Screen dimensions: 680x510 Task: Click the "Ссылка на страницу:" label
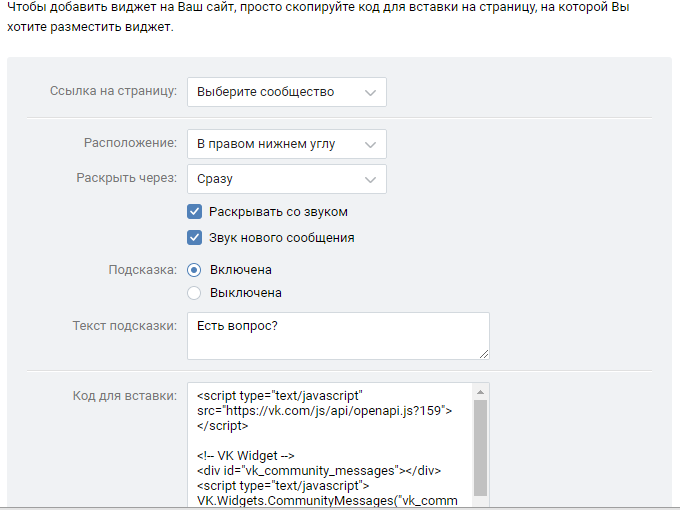coord(113,91)
